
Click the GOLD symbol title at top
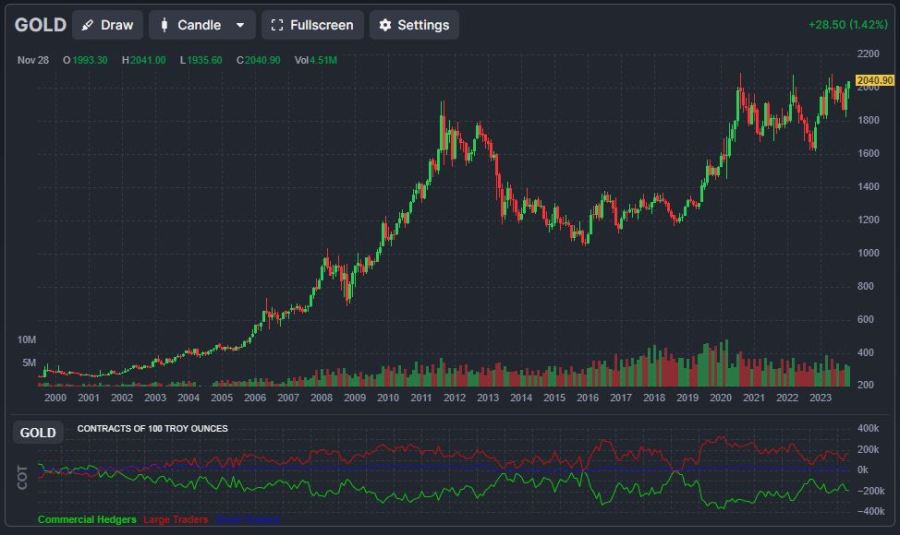[x=40, y=25]
